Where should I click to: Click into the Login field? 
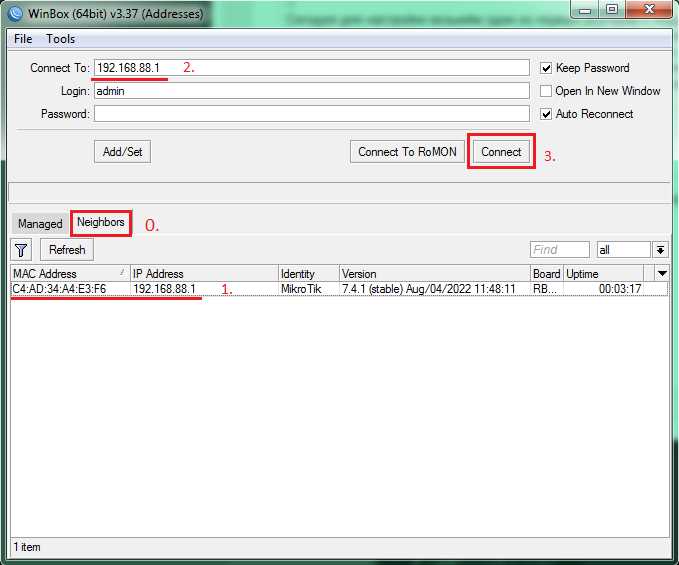[312, 91]
